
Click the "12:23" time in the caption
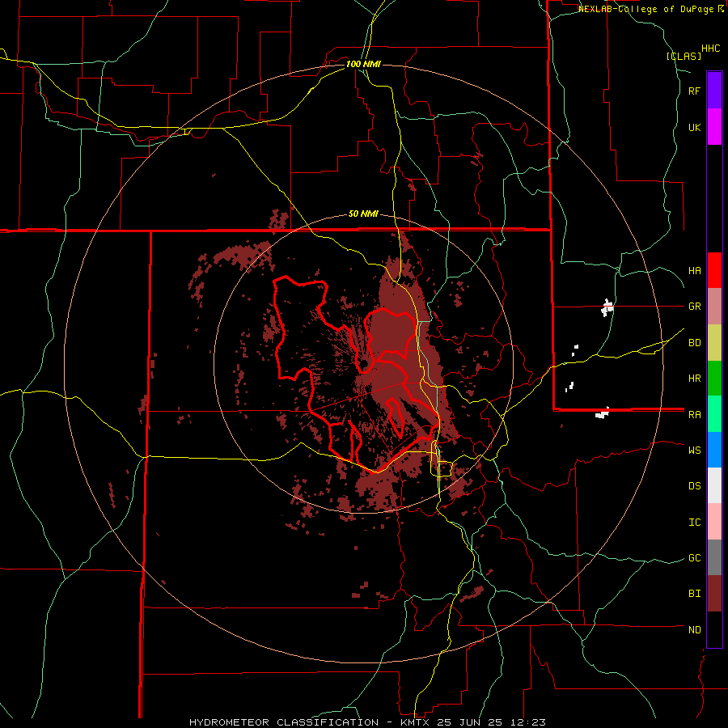point(527,722)
